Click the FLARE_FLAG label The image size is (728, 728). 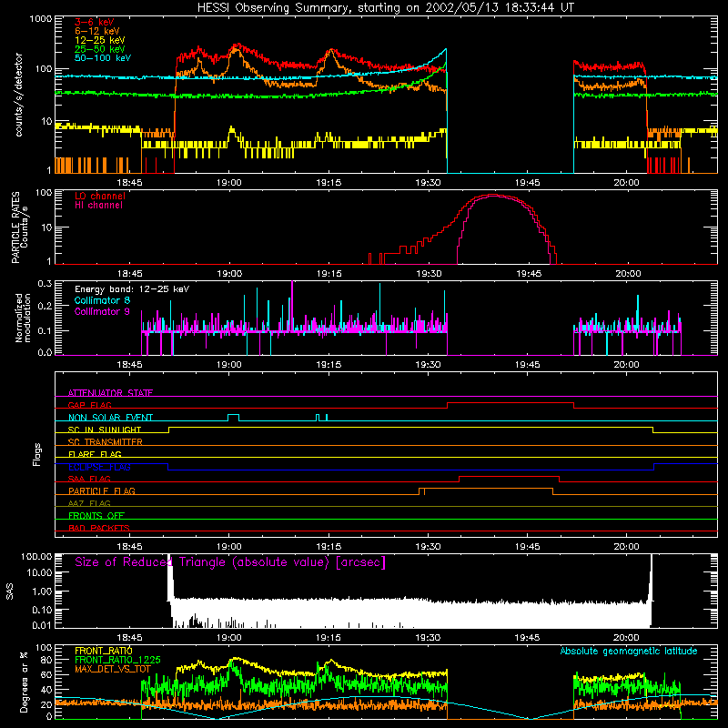pyautogui.click(x=95, y=454)
